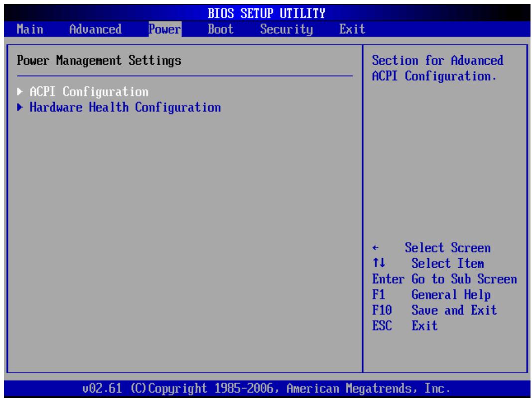Click the ESC Exit legend entry

405,326
